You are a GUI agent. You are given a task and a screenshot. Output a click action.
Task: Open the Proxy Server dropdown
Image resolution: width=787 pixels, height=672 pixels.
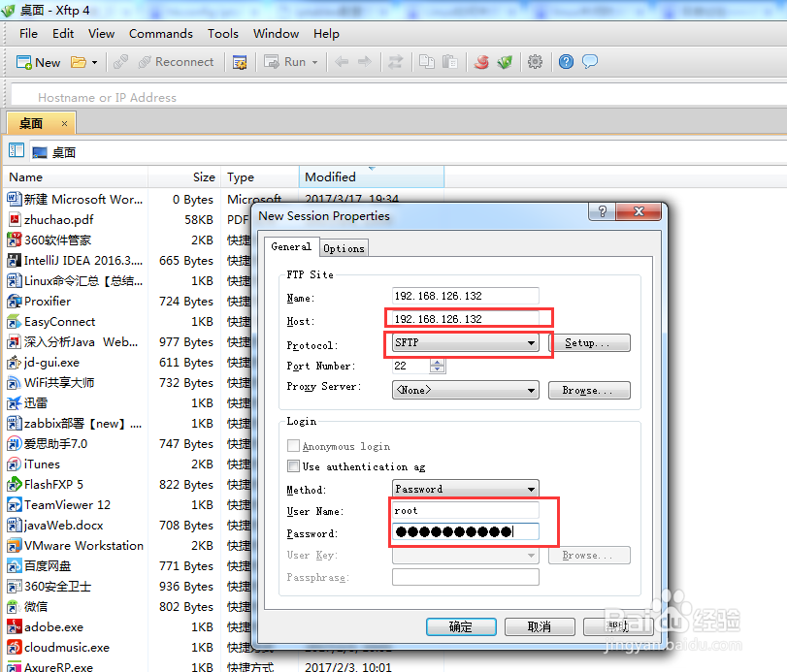pos(465,390)
